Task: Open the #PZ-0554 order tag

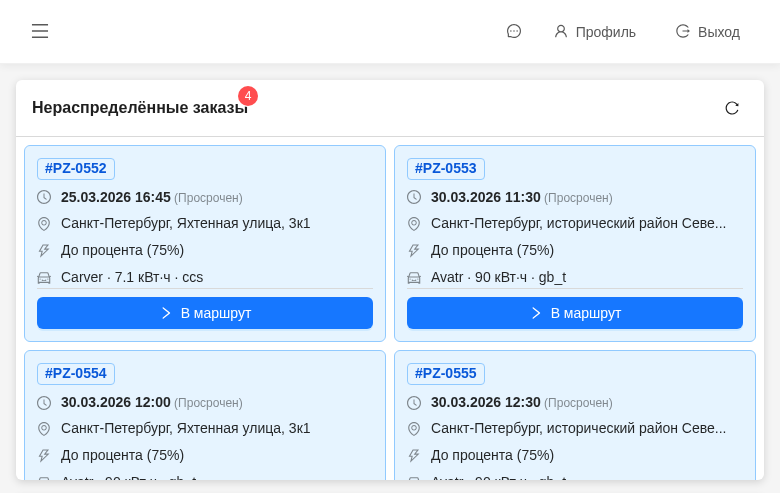Action: click(76, 373)
